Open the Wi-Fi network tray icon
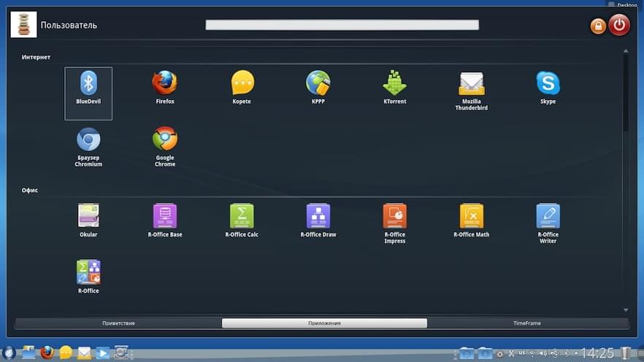Image resolution: width=644 pixels, height=362 pixels. coord(532,353)
